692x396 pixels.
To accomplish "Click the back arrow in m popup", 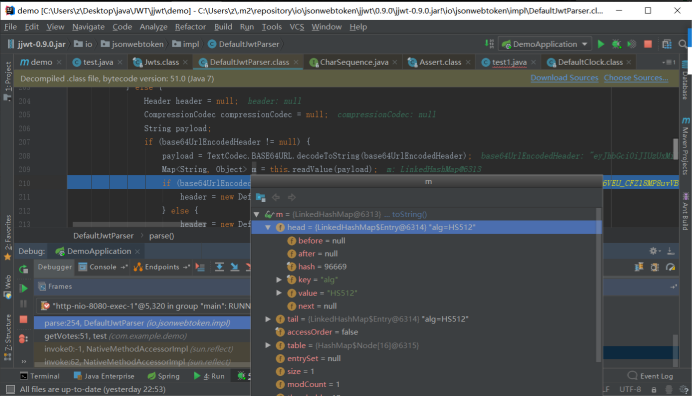I will coord(276,197).
